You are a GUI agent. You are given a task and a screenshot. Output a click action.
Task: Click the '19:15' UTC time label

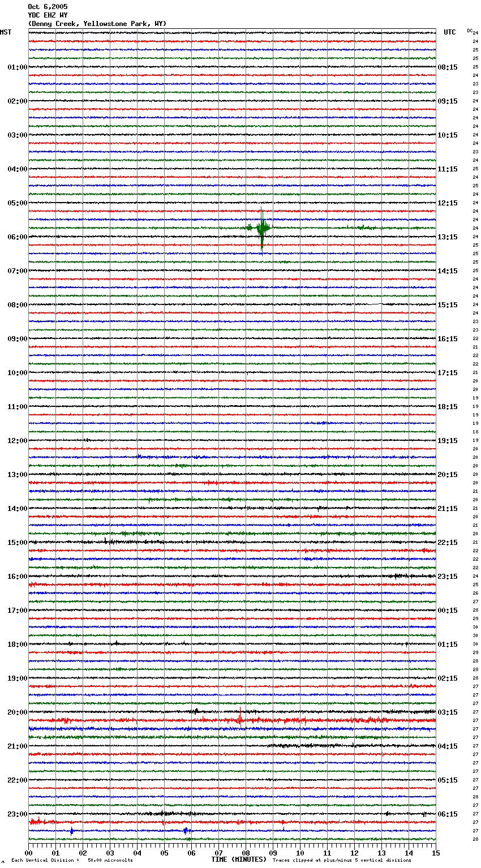448,441
